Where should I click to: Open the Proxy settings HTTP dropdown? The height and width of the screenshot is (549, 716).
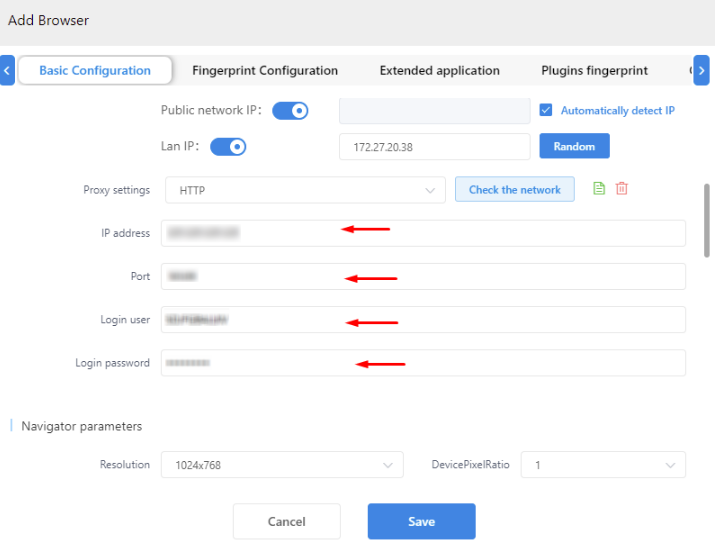[303, 190]
